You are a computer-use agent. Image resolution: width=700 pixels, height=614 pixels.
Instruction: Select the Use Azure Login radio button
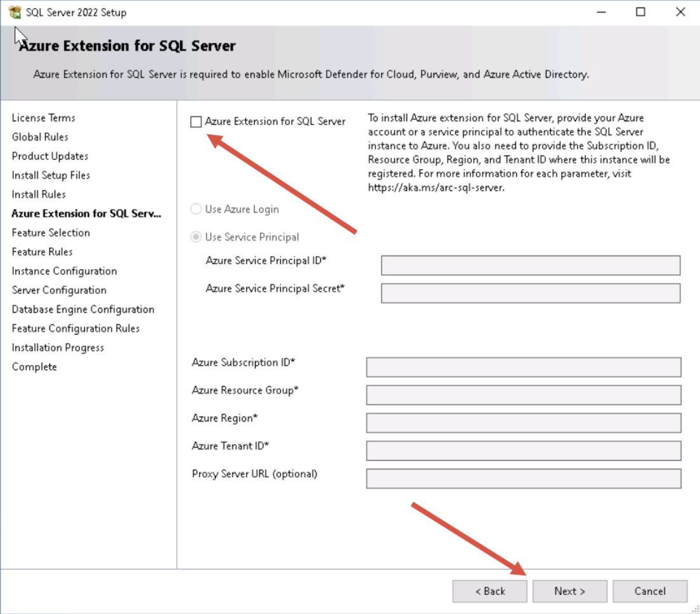click(x=196, y=209)
